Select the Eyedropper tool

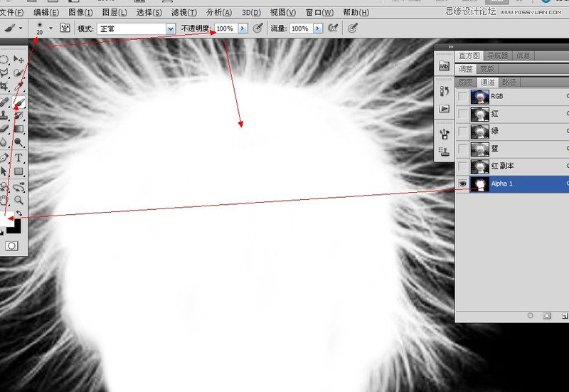pos(19,86)
